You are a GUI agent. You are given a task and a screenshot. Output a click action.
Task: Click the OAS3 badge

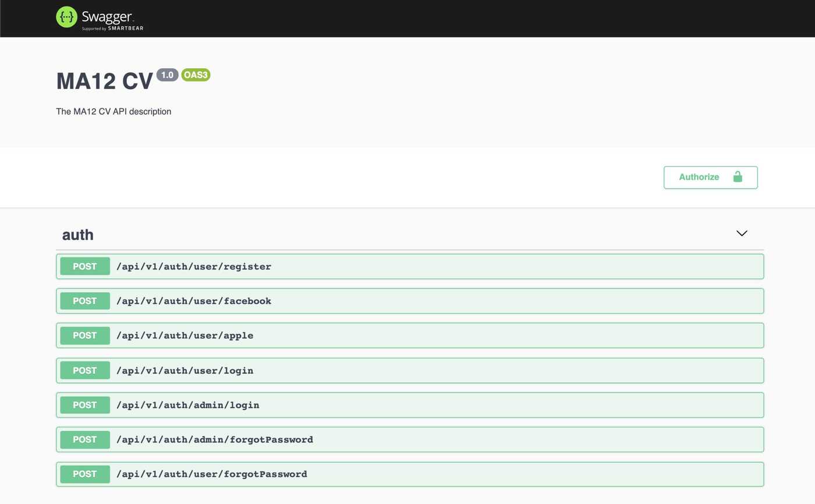(x=196, y=74)
